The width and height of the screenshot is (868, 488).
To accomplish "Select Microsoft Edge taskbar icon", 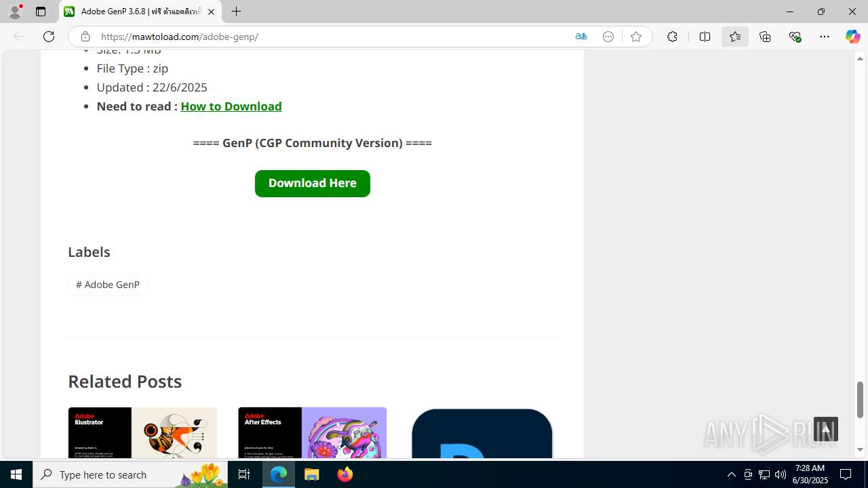I will tap(279, 474).
